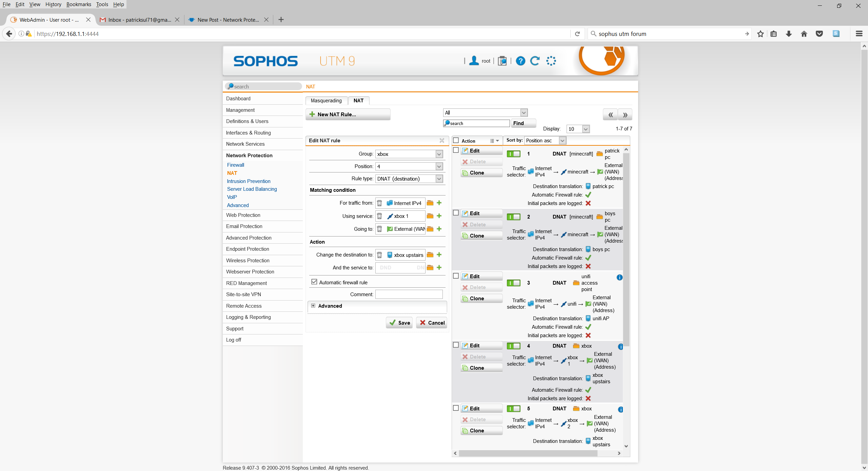Viewport: 868px width, 471px height.
Task: Open folder icon for Change destination field
Action: click(430, 255)
